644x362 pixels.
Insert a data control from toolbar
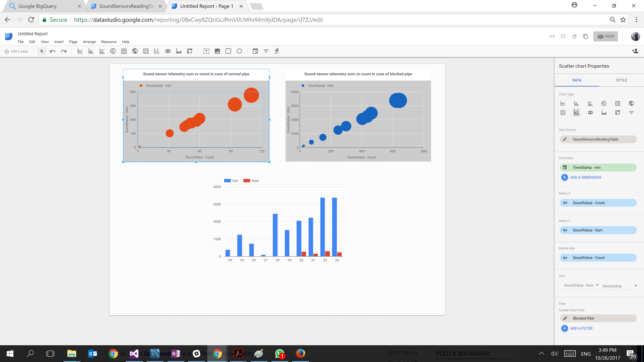pyautogui.click(x=277, y=51)
